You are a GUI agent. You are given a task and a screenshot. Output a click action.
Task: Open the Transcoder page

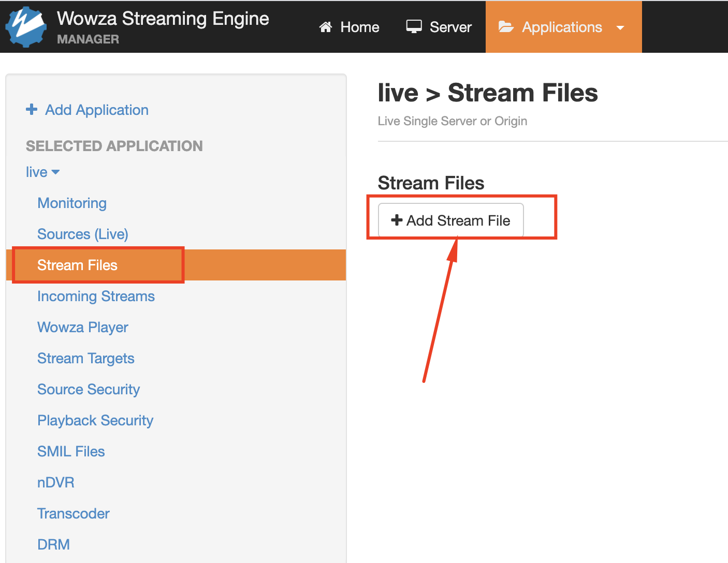click(x=74, y=513)
